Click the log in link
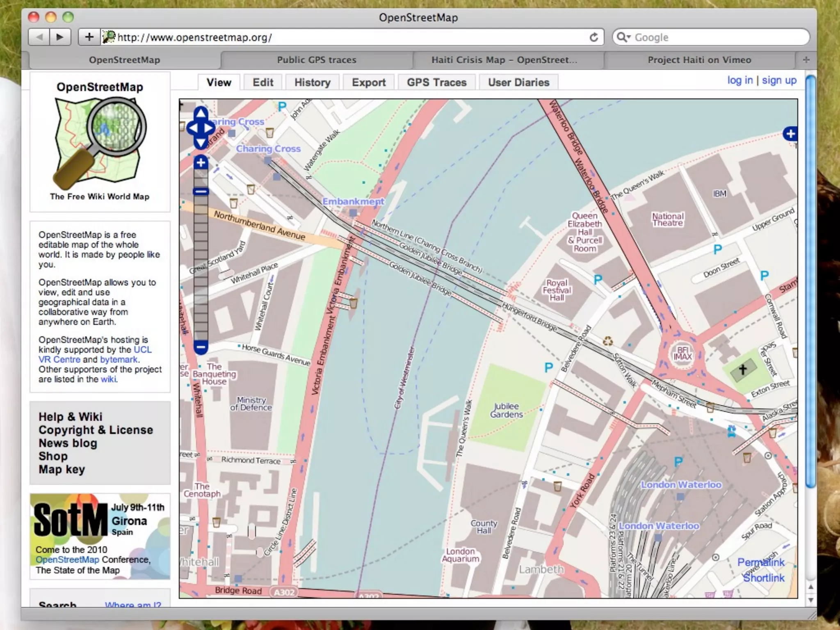Image resolution: width=840 pixels, height=630 pixels. 740,80
